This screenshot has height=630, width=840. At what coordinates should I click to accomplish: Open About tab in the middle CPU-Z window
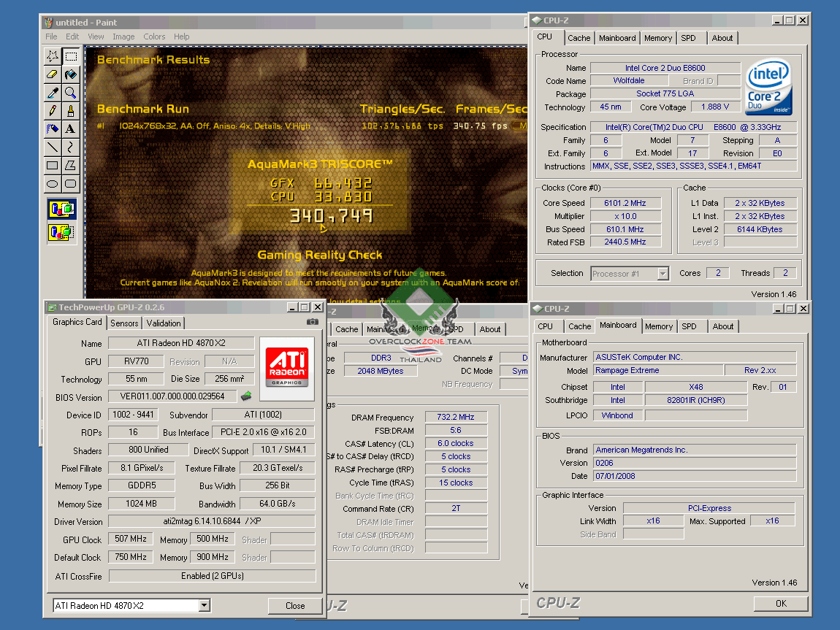(x=489, y=329)
